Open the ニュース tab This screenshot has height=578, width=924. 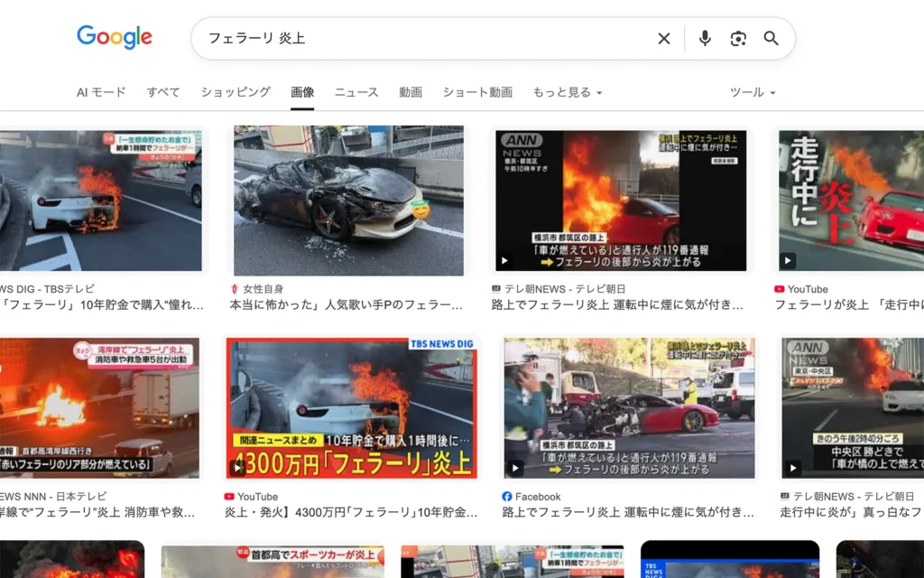click(356, 92)
